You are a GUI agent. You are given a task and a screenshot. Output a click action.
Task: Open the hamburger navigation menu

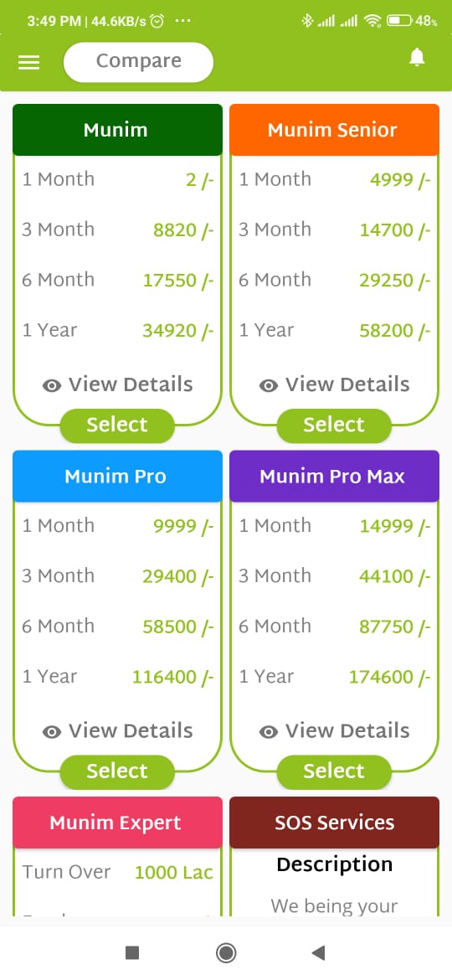[x=28, y=63]
